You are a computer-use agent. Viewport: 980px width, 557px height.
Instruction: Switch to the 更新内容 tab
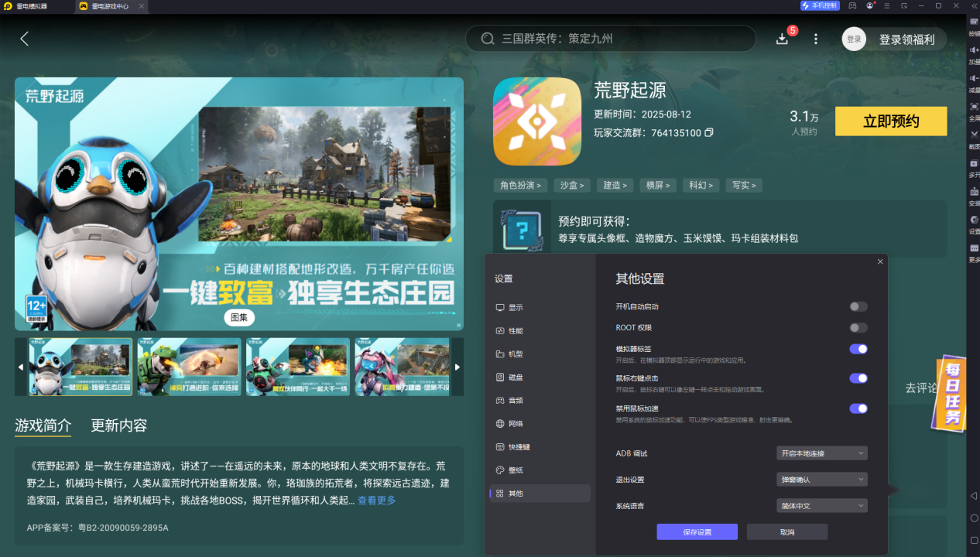pyautogui.click(x=118, y=425)
